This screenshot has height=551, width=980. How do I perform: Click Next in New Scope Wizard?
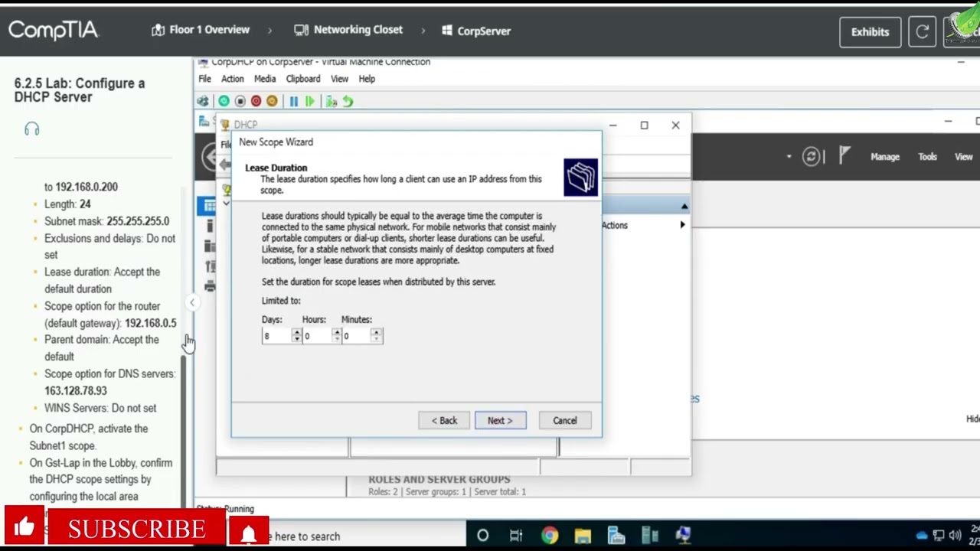pos(500,420)
